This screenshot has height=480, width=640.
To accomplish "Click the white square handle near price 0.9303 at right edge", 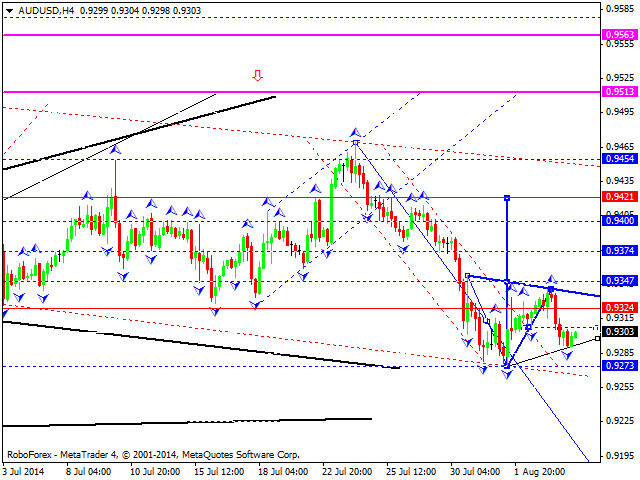I will [x=598, y=338].
